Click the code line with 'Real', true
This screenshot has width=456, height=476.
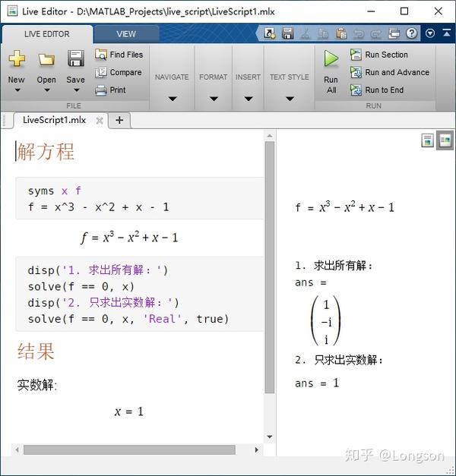(x=128, y=319)
